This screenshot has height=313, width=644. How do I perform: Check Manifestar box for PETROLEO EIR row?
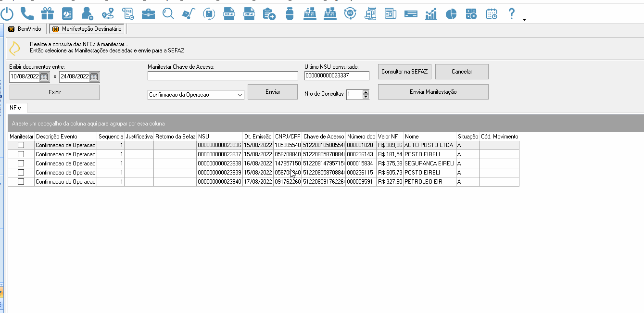click(x=21, y=182)
